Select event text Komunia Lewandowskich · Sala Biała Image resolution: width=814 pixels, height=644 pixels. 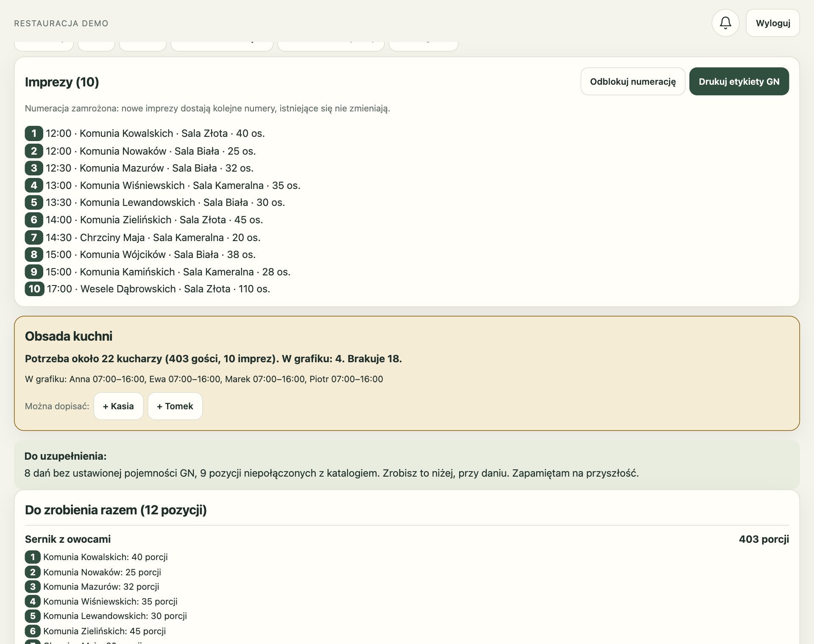(164, 203)
